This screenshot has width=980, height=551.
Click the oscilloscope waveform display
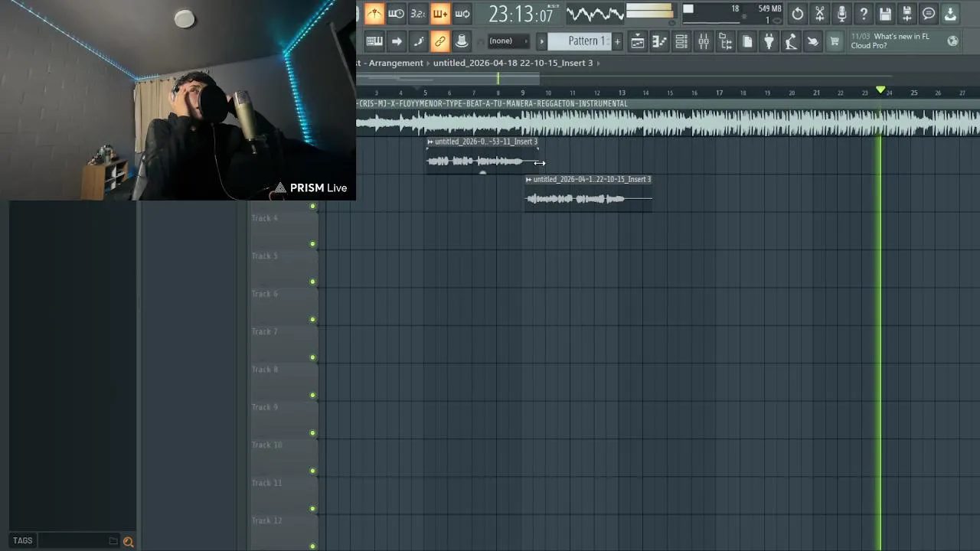tap(595, 14)
